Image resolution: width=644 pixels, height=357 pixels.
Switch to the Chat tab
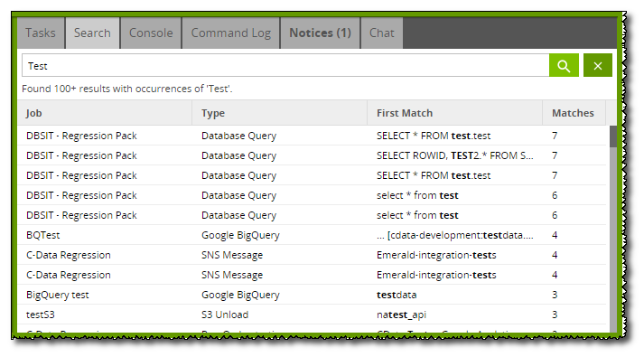[381, 33]
